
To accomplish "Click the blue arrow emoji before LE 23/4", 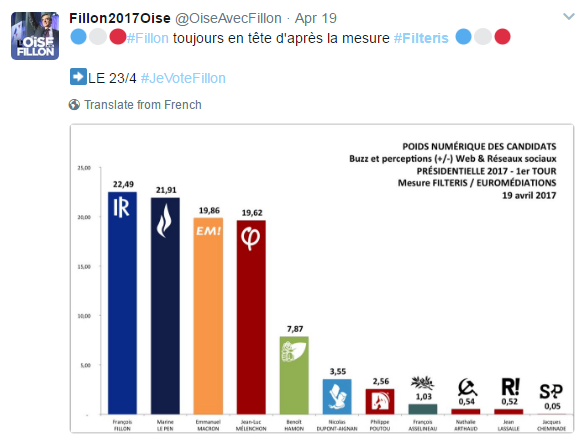I will pyautogui.click(x=78, y=77).
